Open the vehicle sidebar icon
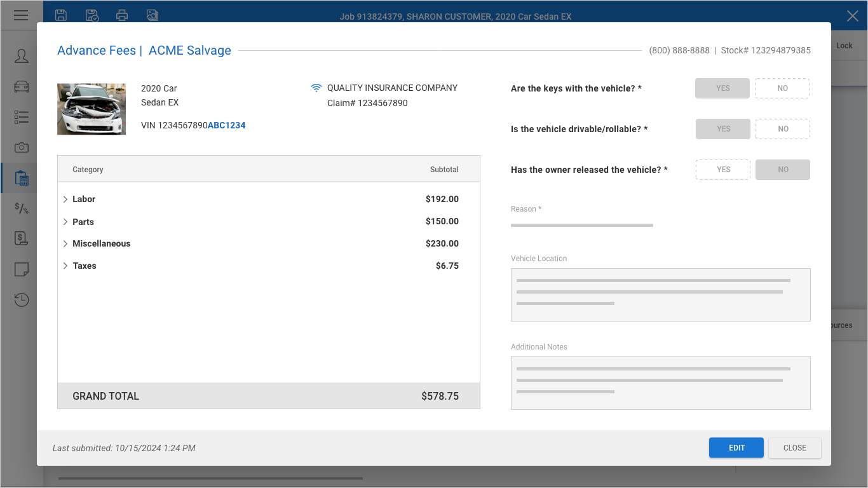This screenshot has height=488, width=868. tap(22, 86)
